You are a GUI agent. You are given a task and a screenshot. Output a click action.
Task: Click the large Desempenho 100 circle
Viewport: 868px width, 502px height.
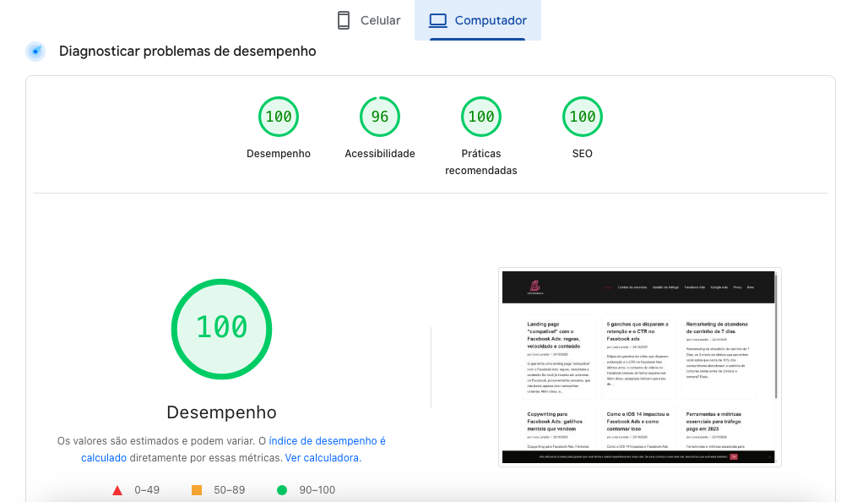click(221, 330)
